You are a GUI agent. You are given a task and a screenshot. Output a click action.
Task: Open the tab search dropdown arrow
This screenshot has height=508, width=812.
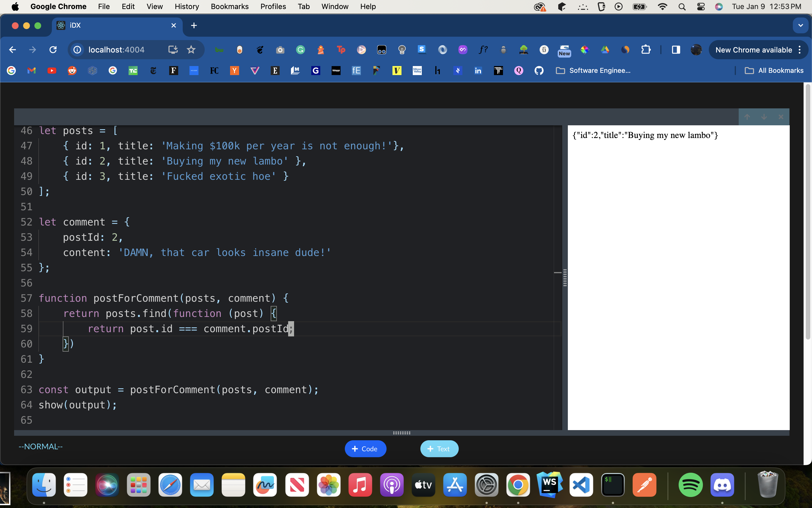coord(801,25)
